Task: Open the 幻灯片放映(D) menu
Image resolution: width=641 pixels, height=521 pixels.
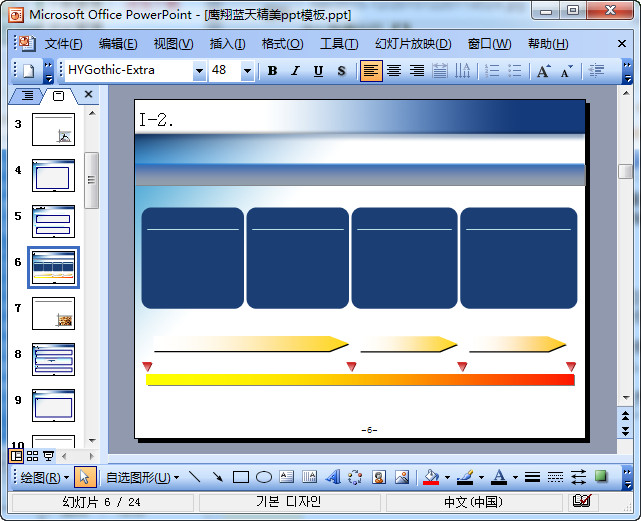Action: [413, 44]
